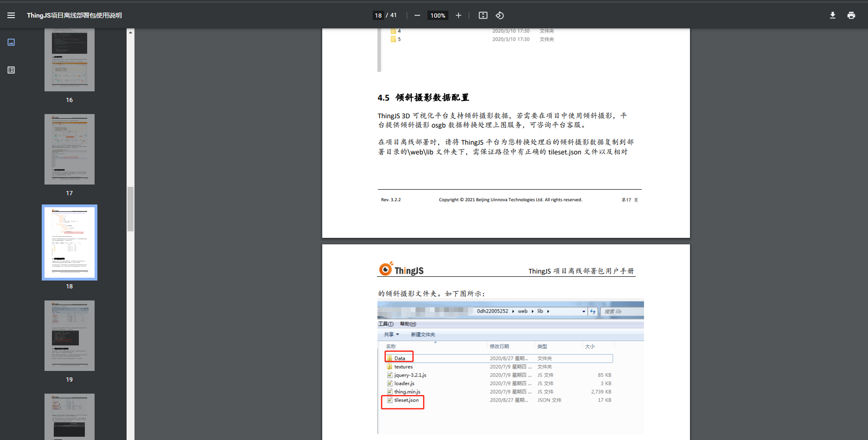Click the Rev. 3.2.2 footer text

pyautogui.click(x=391, y=200)
